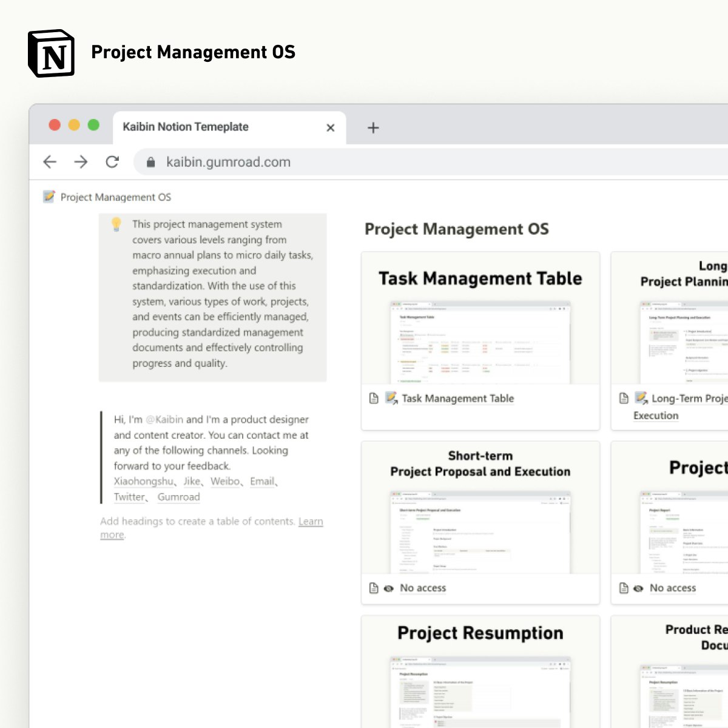Click the No access eye icon on Project Report

[638, 588]
